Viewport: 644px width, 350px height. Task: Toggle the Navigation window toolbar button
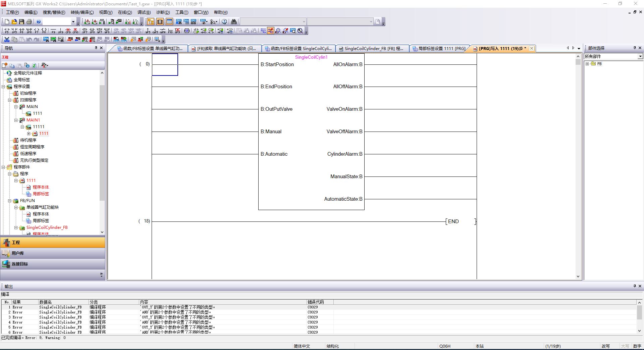pyautogui.click(x=151, y=22)
